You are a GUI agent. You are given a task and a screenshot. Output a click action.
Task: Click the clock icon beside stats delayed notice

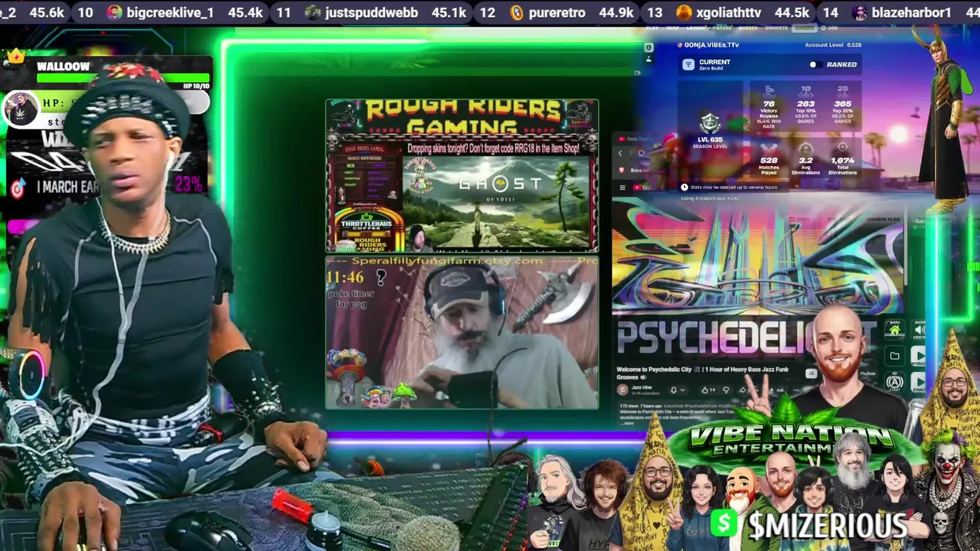click(684, 187)
